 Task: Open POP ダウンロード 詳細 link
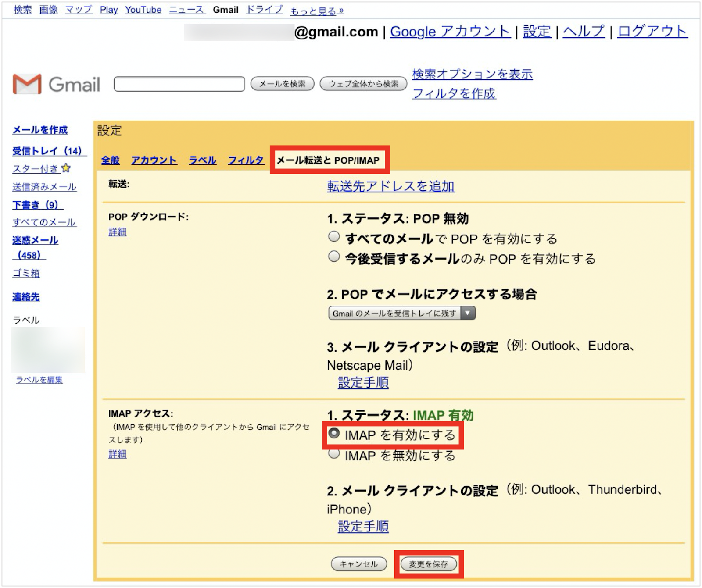118,232
